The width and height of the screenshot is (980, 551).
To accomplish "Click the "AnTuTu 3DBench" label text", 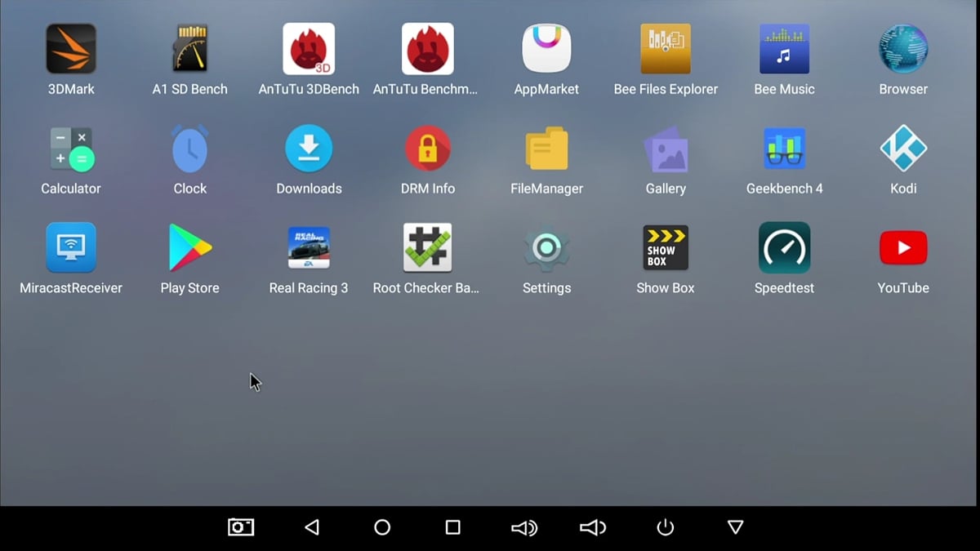I will point(309,89).
